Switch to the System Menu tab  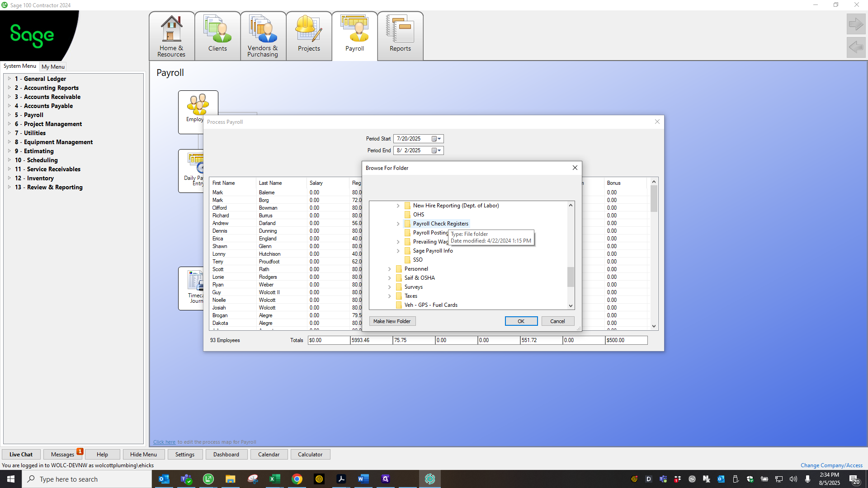[x=20, y=66]
